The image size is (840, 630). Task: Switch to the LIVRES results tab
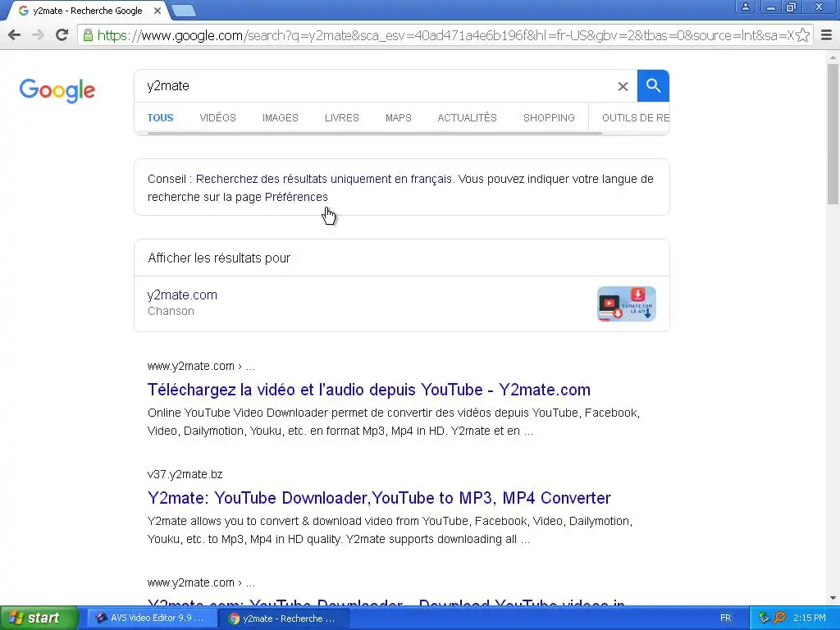[342, 118]
